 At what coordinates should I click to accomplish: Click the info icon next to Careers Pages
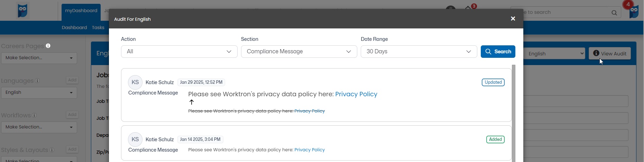click(x=48, y=46)
